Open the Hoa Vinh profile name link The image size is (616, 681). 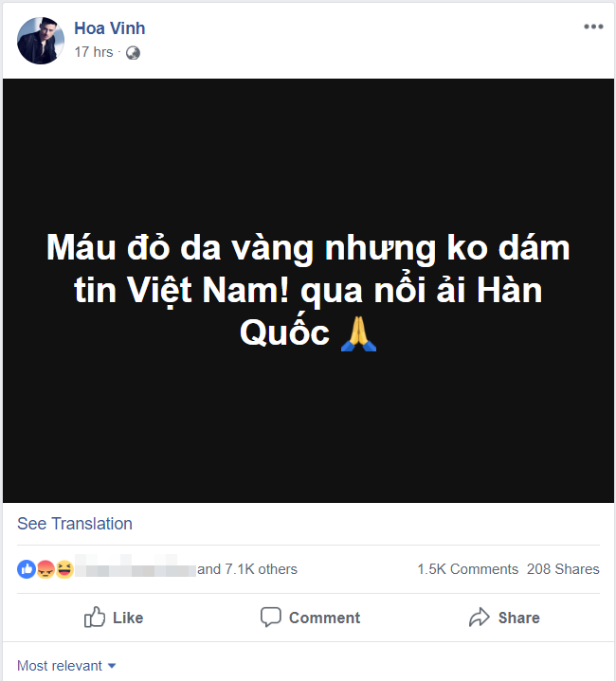click(x=110, y=28)
